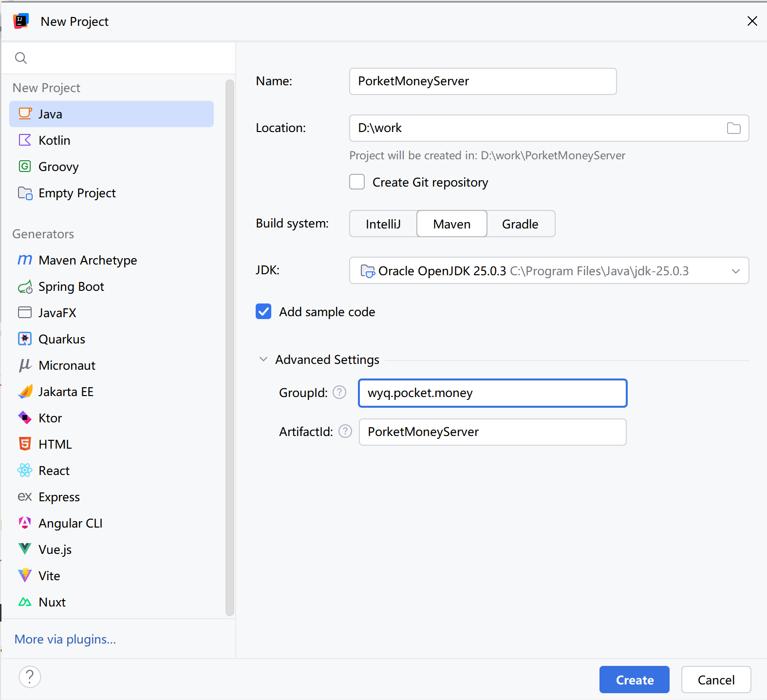Uncheck Add sample code checkbox
Screen dimensions: 767x700
[x=263, y=311]
